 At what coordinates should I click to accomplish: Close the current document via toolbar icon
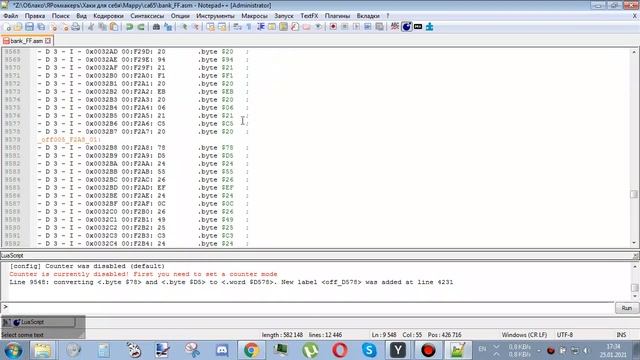(x=53, y=27)
